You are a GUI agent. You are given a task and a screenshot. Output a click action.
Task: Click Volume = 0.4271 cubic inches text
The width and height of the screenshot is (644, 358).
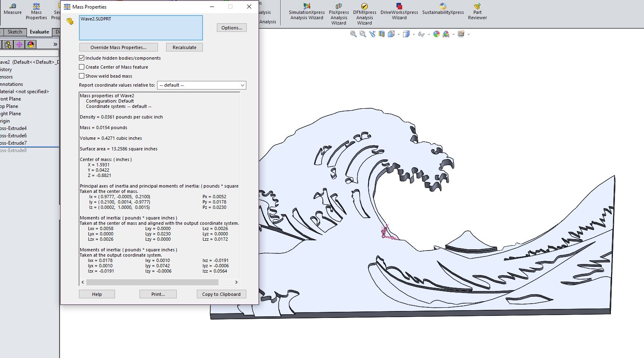(111, 138)
